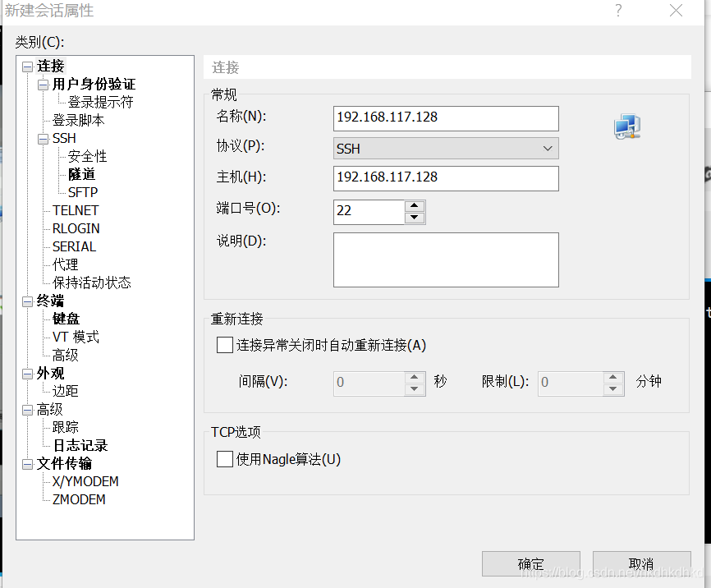This screenshot has height=588, width=711.
Task: Collapse the 连接 tree node
Action: pyautogui.click(x=28, y=67)
